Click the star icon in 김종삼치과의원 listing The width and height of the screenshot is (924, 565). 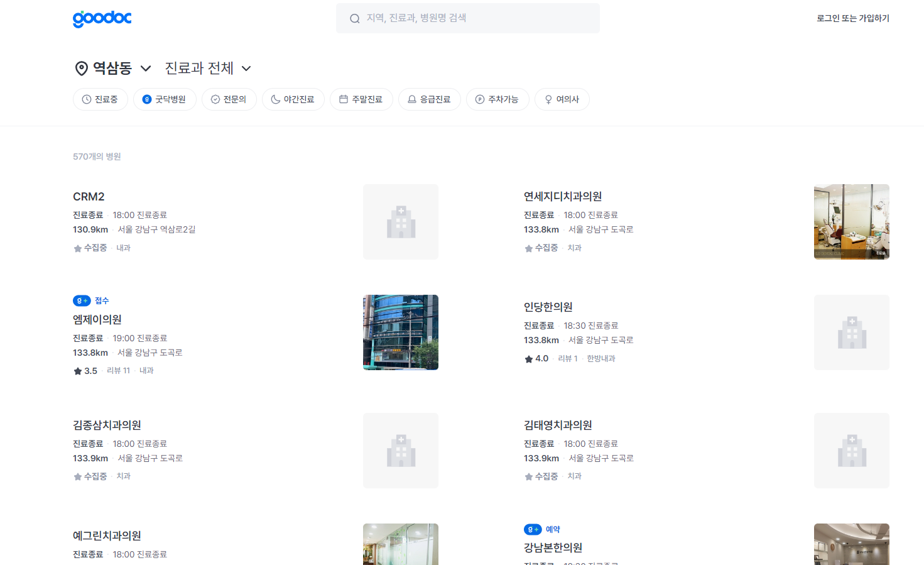(x=78, y=477)
